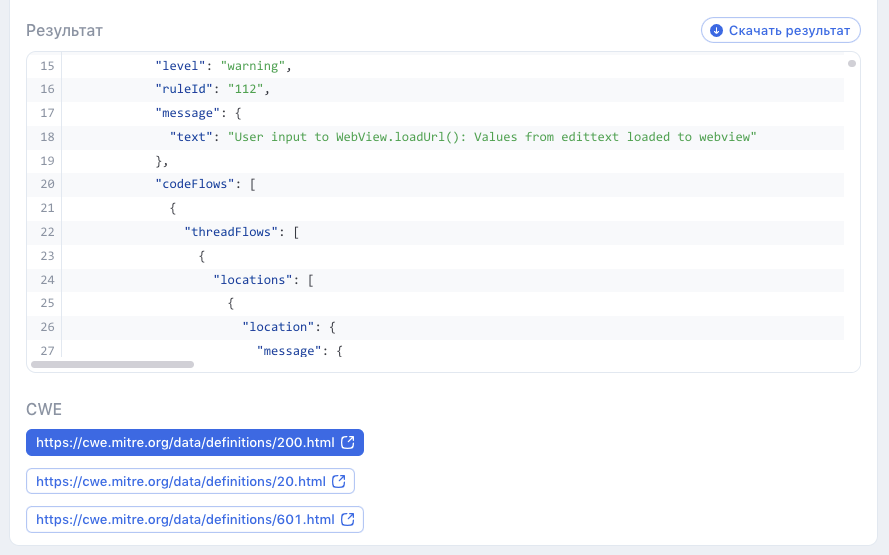
Task: Click external link icon for CWE 601
Action: click(x=347, y=520)
